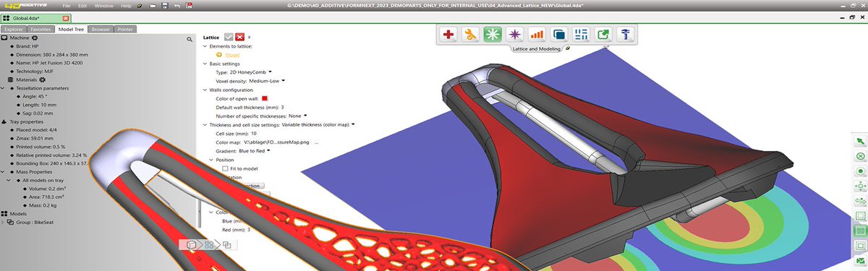Viewport: 868px width, 271px height.
Task: Select the green Lattice and Modeling icon
Action: click(493, 34)
